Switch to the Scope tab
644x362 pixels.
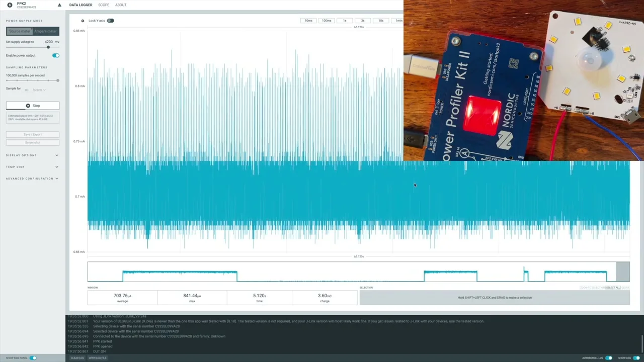coord(104,5)
